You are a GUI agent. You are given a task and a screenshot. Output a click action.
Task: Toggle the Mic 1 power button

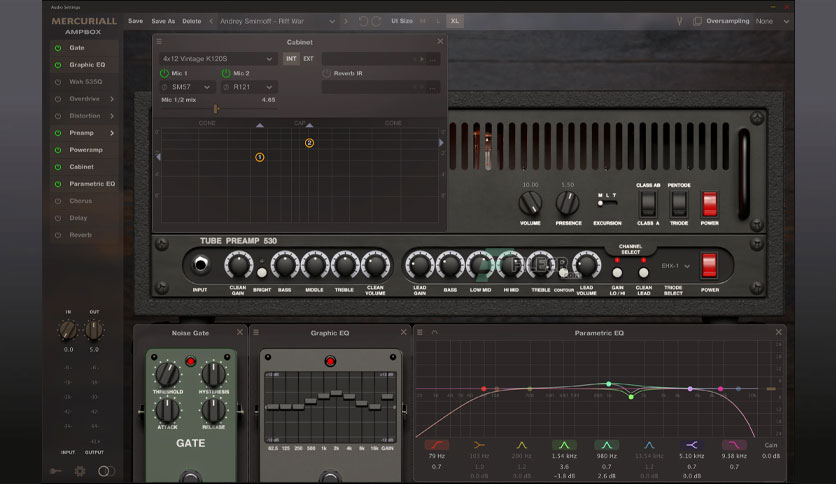click(164, 73)
